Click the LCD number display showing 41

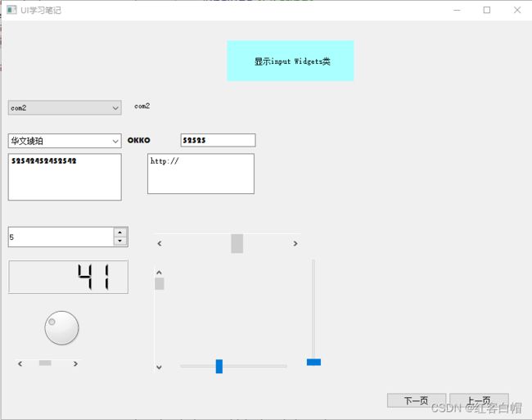pyautogui.click(x=68, y=277)
